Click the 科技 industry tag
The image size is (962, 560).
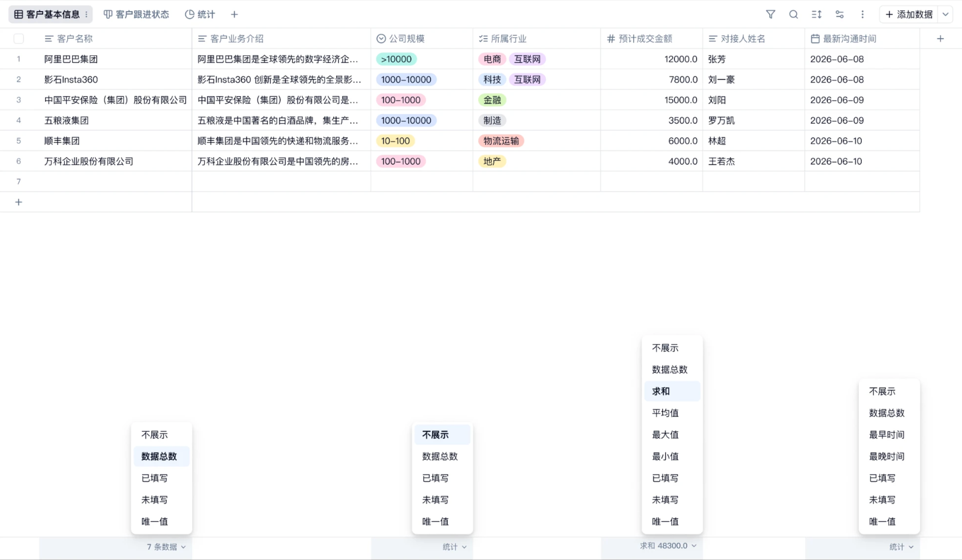pos(492,79)
